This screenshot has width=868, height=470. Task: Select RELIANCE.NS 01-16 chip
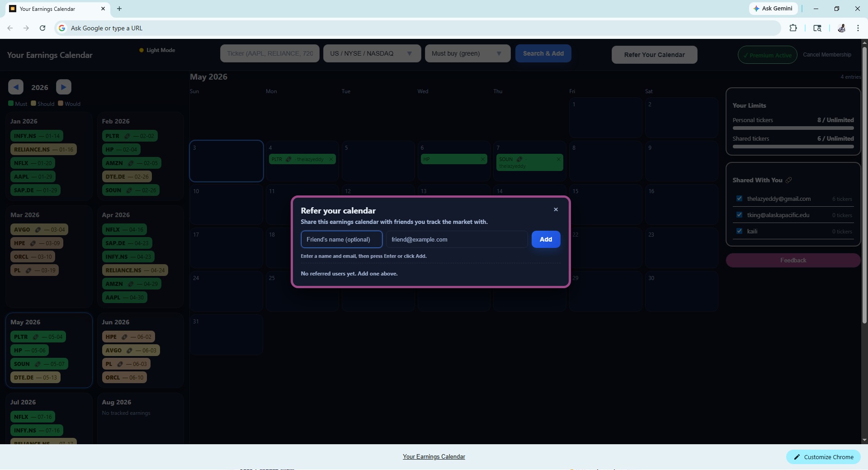[x=43, y=149]
